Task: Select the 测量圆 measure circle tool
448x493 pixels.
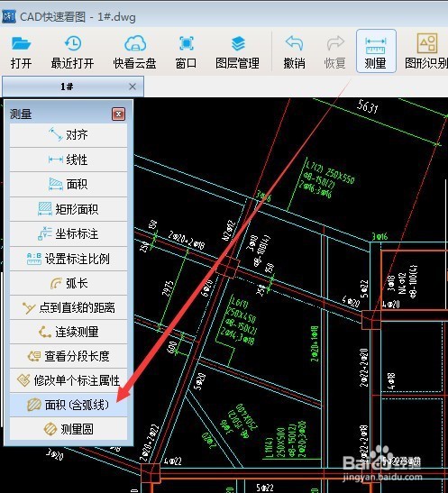Action: point(69,429)
